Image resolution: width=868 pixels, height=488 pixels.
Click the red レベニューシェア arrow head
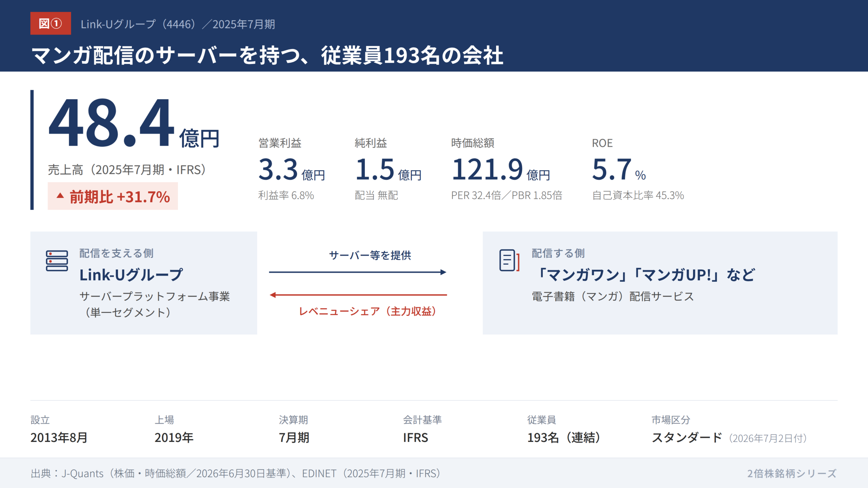point(273,295)
